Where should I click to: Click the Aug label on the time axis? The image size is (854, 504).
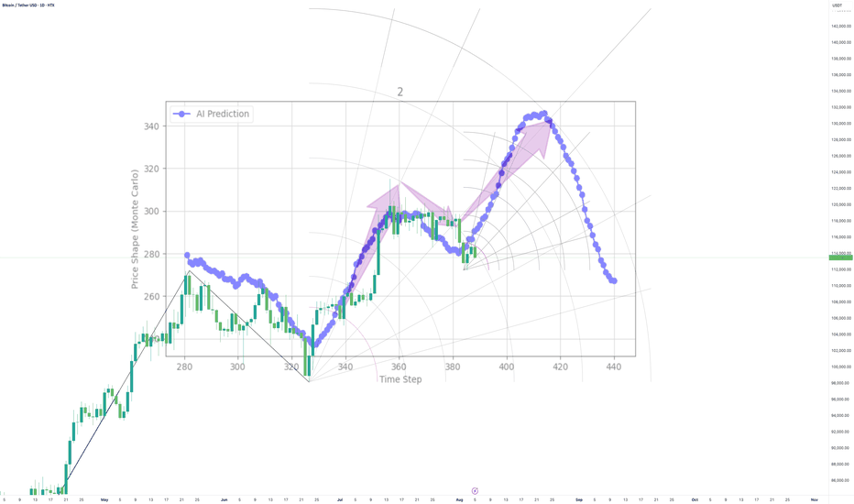coord(459,499)
